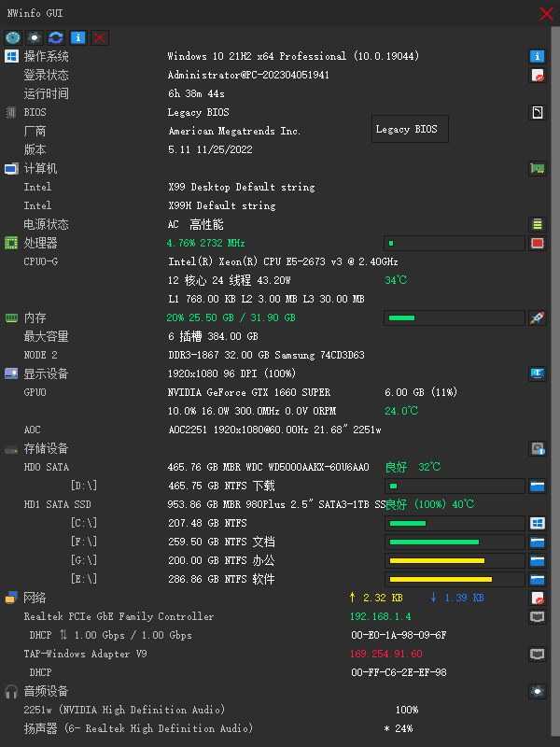Open the blue info icon in the top toolbar
This screenshot has height=747, width=560.
pyautogui.click(x=78, y=37)
